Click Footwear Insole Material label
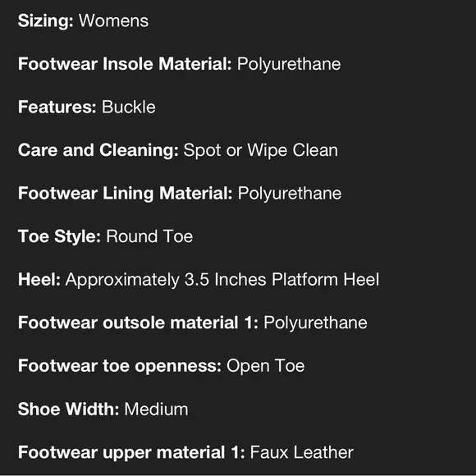This screenshot has width=476, height=476. [x=125, y=64]
